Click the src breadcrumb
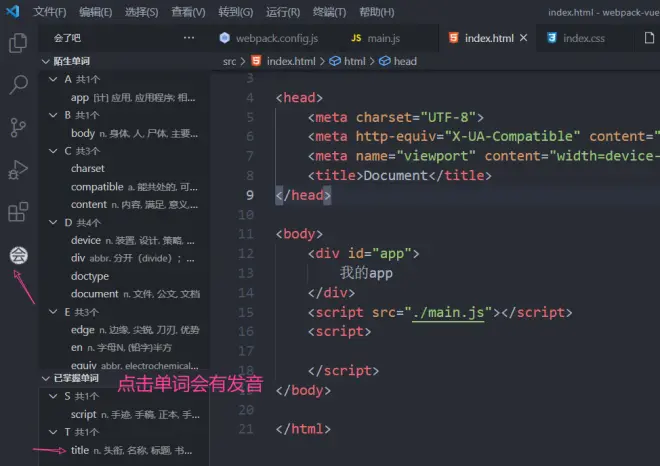This screenshot has width=660, height=466. click(x=229, y=61)
